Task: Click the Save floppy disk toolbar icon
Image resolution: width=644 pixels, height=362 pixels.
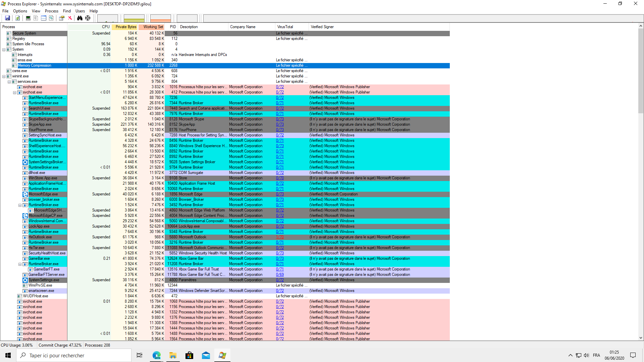Action: [7, 18]
